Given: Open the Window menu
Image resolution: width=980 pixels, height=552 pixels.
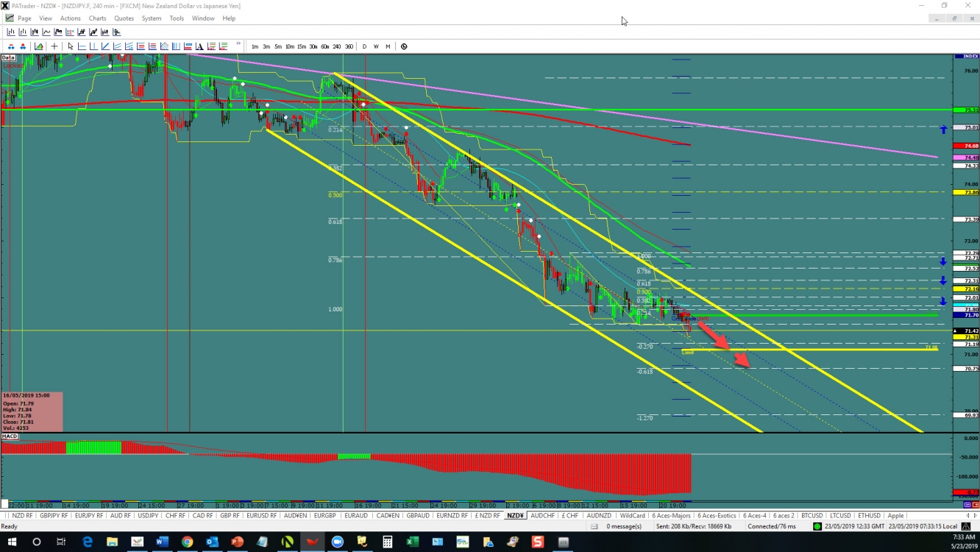Looking at the screenshot, I should point(203,18).
